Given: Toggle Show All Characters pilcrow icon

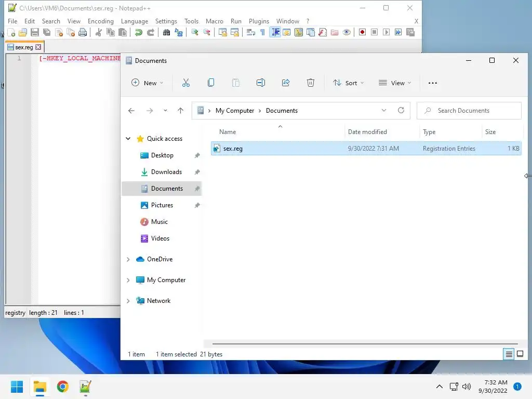Looking at the screenshot, I should click(262, 32).
